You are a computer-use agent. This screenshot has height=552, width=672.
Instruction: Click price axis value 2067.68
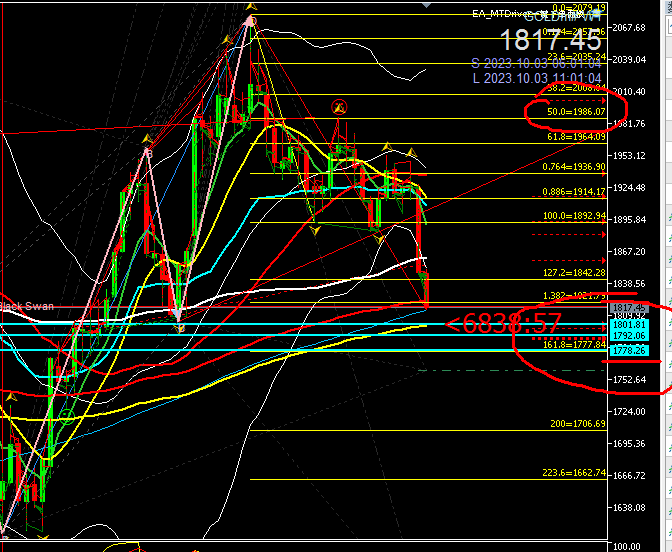629,28
